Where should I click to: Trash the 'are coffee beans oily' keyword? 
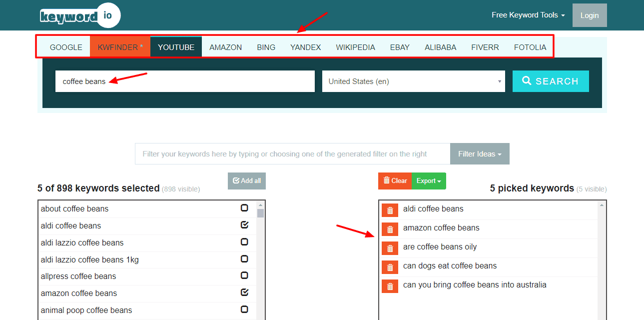[x=390, y=248]
